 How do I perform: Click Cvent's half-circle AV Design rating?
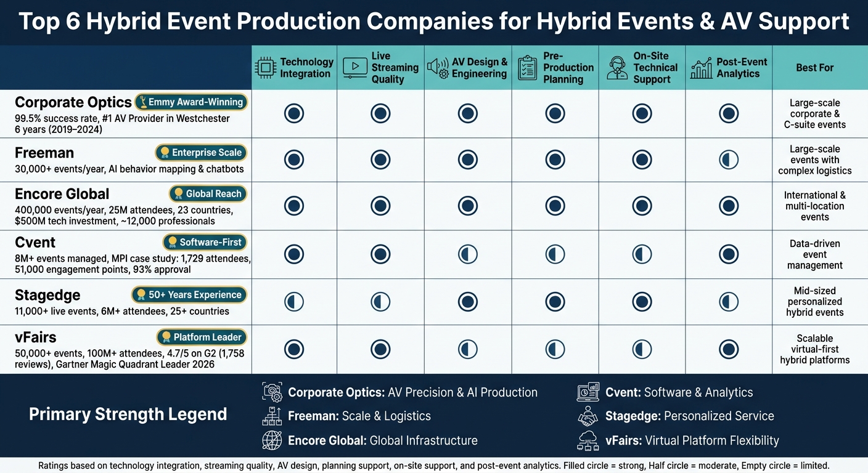468,254
